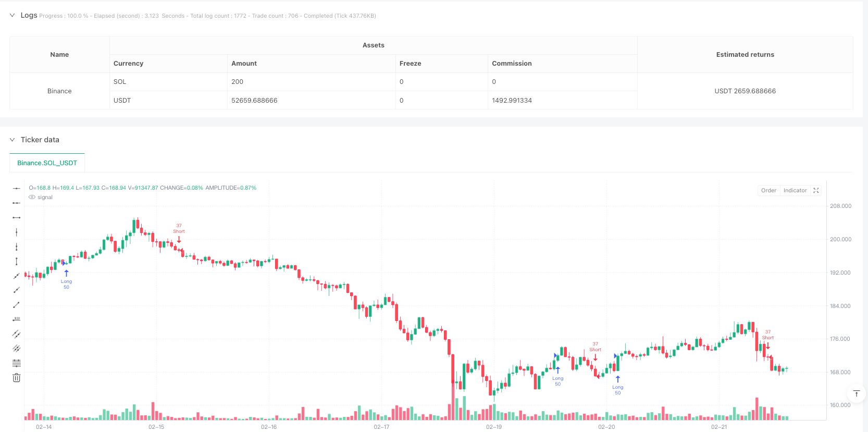
Task: Toggle Order markers on the chart
Action: 768,190
